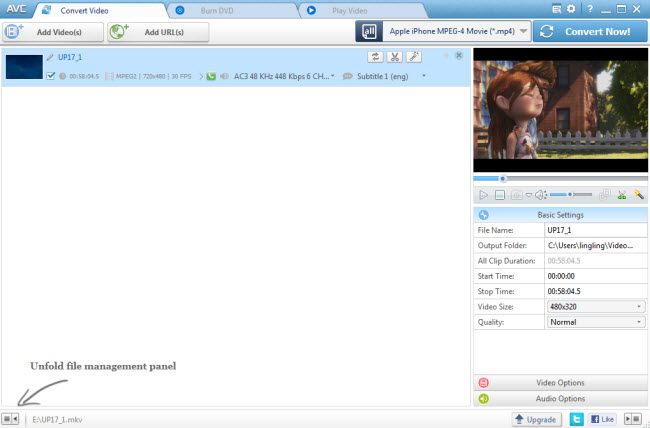Take a snapshot with the camera icon
Screen dimensions: 650x428
tap(517, 195)
